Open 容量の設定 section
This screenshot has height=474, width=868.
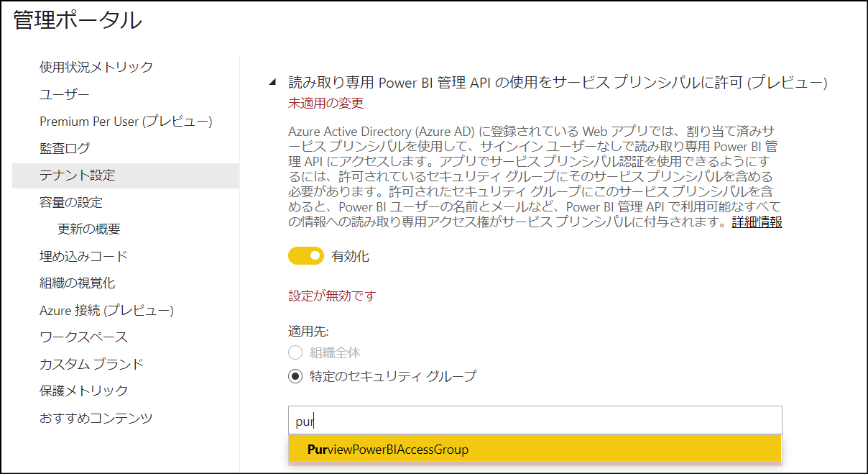[70, 202]
